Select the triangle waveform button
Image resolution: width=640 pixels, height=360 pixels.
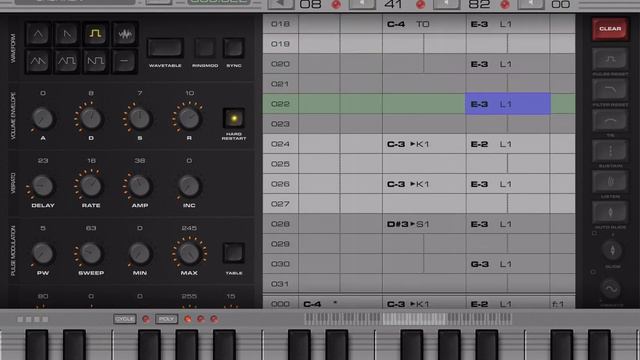38,34
